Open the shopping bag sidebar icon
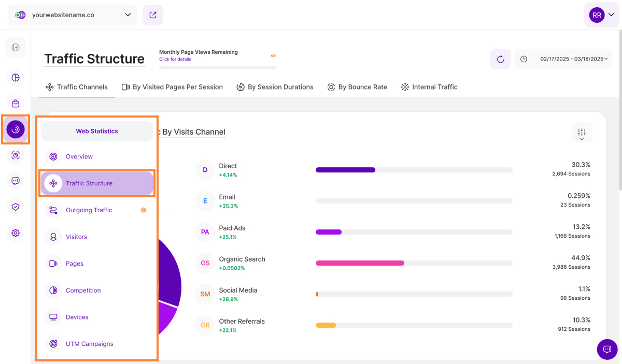Image resolution: width=622 pixels, height=364 pixels. coord(16,104)
